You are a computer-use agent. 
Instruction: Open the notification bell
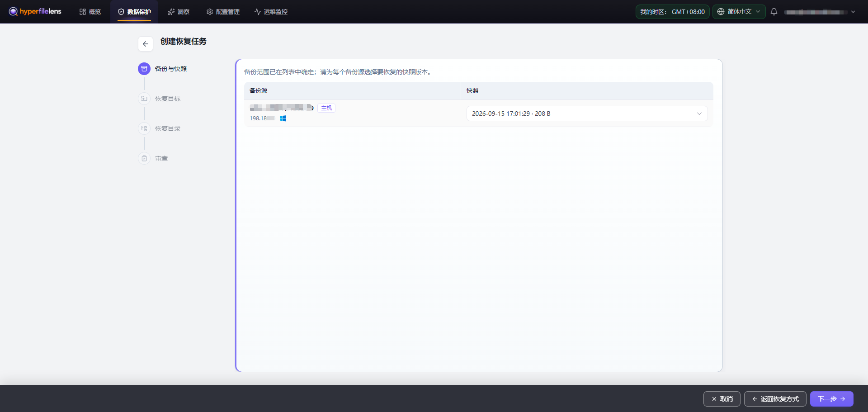point(774,12)
